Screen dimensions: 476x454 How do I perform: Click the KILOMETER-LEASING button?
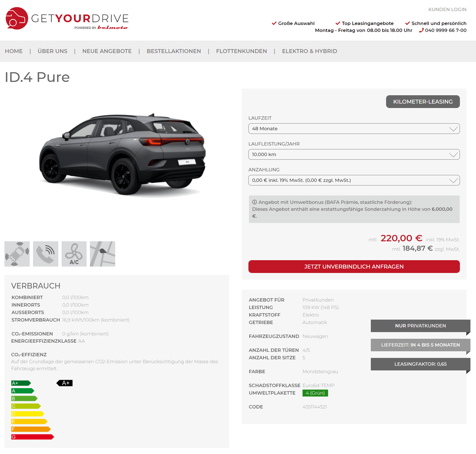pos(423,102)
